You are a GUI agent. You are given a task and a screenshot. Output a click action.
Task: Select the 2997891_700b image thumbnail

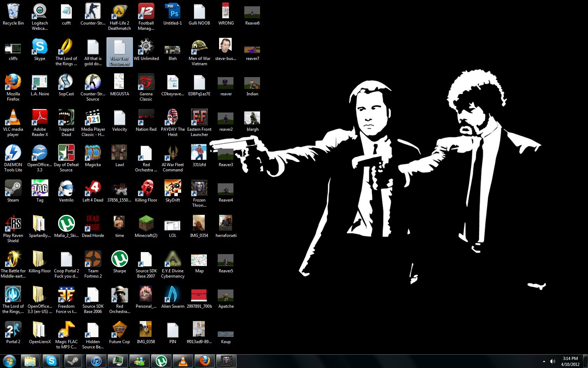point(199,298)
